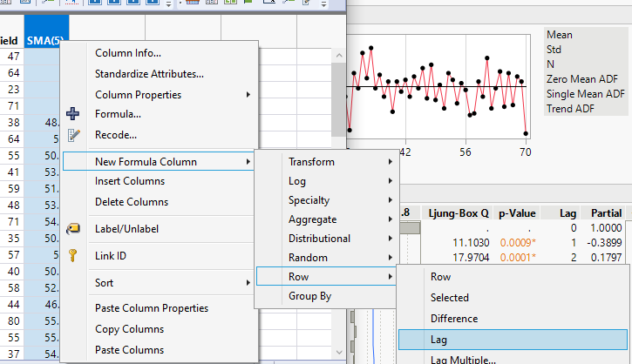Select the cell with value 47
Image resolution: width=632 pixels, height=364 pixels.
(x=11, y=57)
